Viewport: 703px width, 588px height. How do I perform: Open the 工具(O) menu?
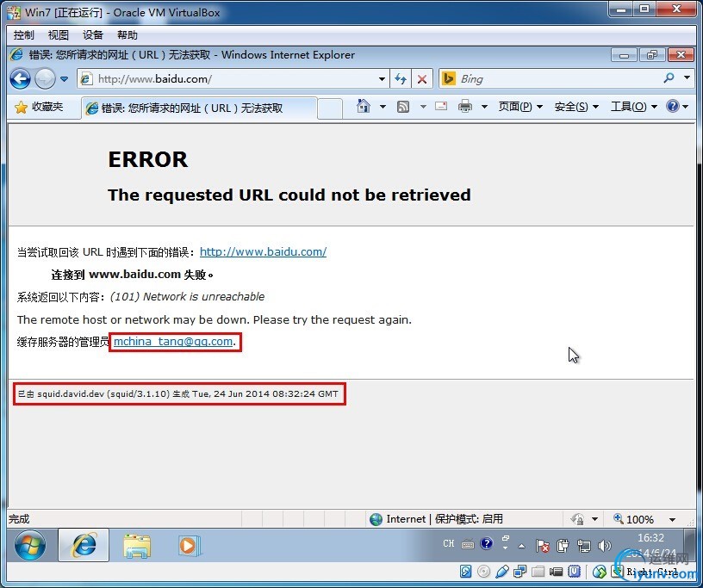pyautogui.click(x=634, y=107)
